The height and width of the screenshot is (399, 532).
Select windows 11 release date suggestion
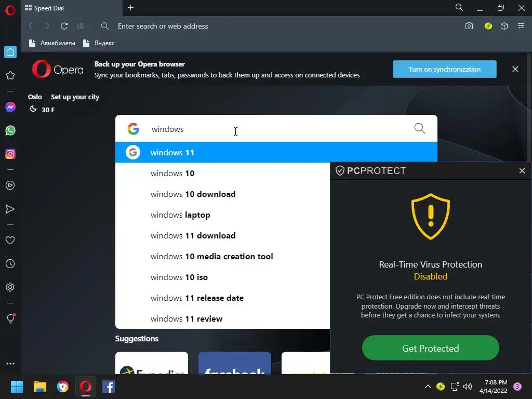[222, 298]
